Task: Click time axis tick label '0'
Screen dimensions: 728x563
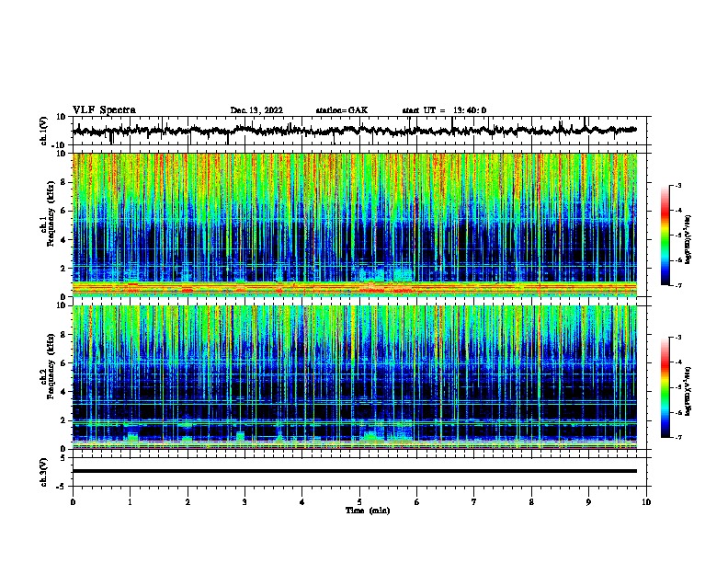Action: 73,502
